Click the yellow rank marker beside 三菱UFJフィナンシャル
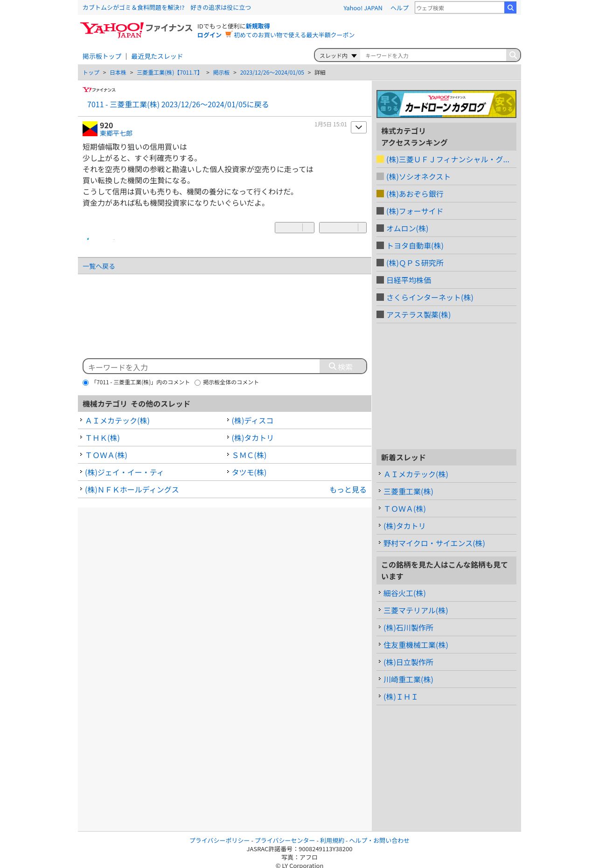Screen dimensions: 599x868 [x=380, y=159]
